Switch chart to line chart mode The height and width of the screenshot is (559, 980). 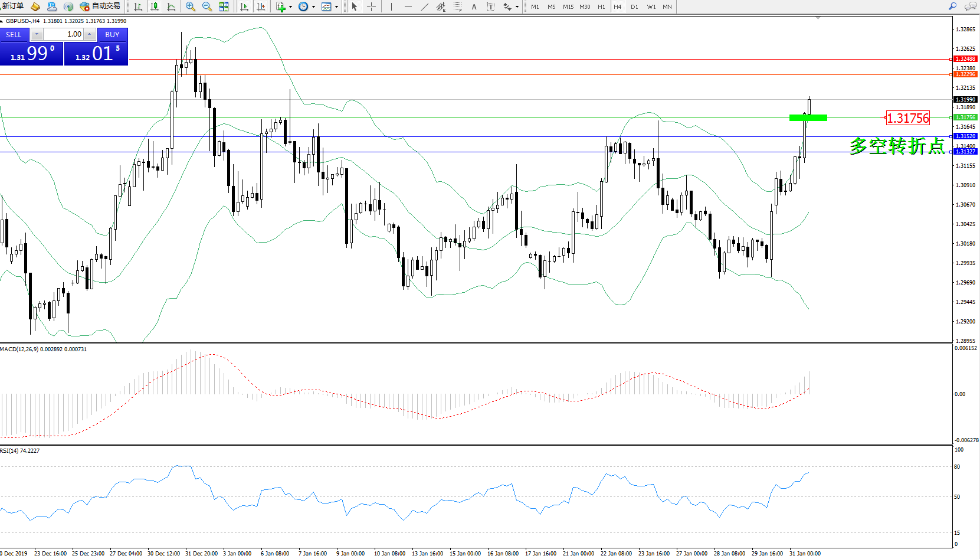[171, 6]
